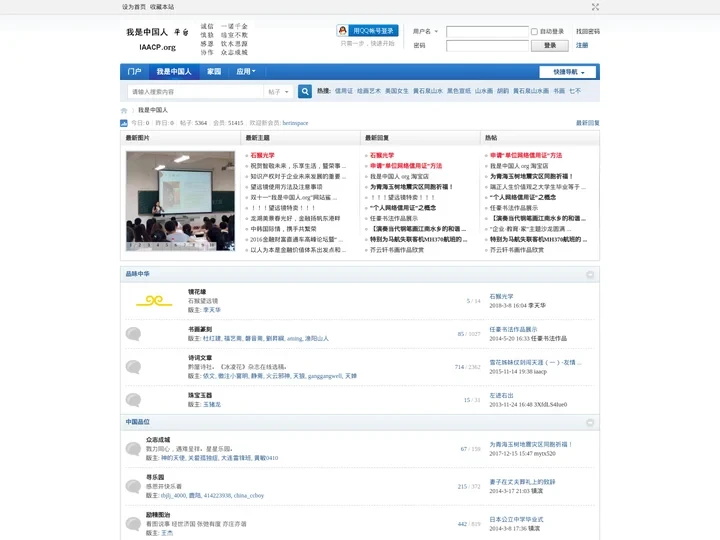Click the golden cloud icon of 镜花缘 forum
Viewport: 720px width, 540px height.
154,301
